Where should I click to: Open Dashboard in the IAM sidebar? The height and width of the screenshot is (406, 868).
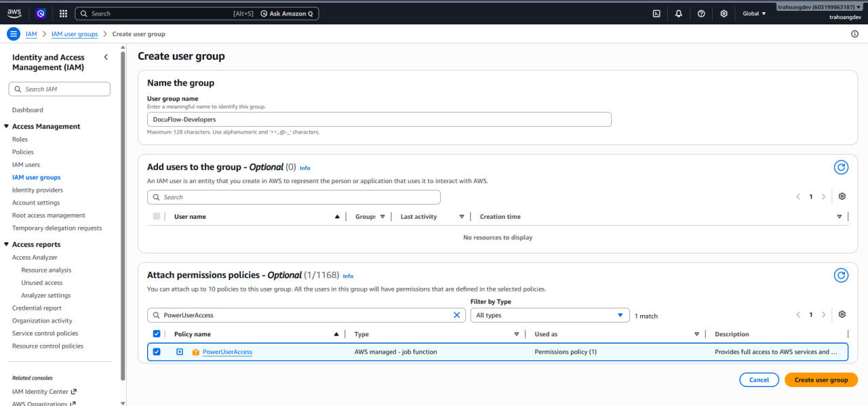click(x=27, y=110)
